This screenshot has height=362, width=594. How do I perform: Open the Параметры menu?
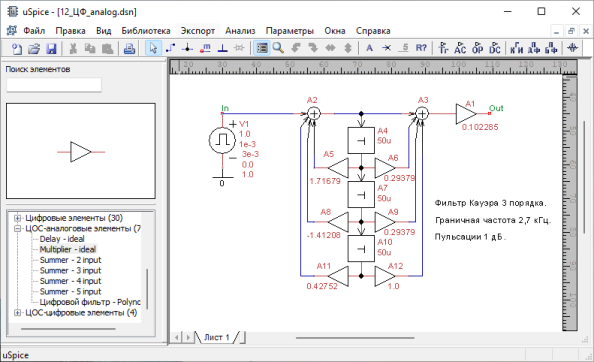click(290, 31)
